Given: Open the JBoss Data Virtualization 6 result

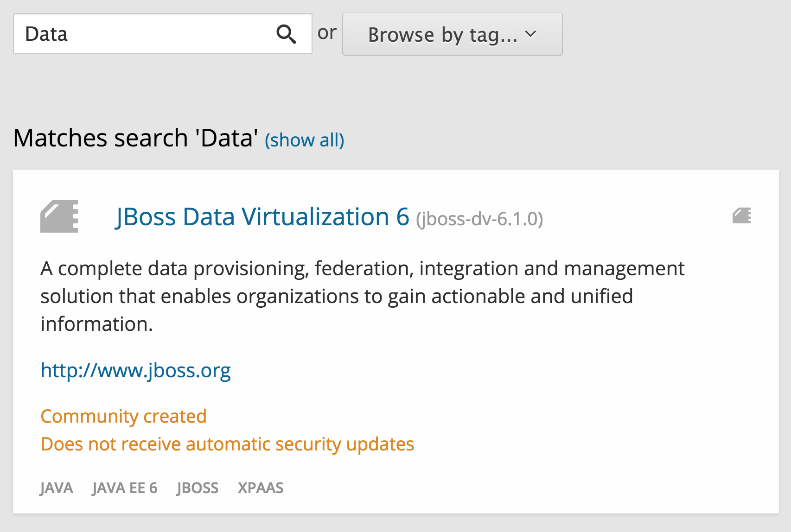Looking at the screenshot, I should click(x=262, y=216).
